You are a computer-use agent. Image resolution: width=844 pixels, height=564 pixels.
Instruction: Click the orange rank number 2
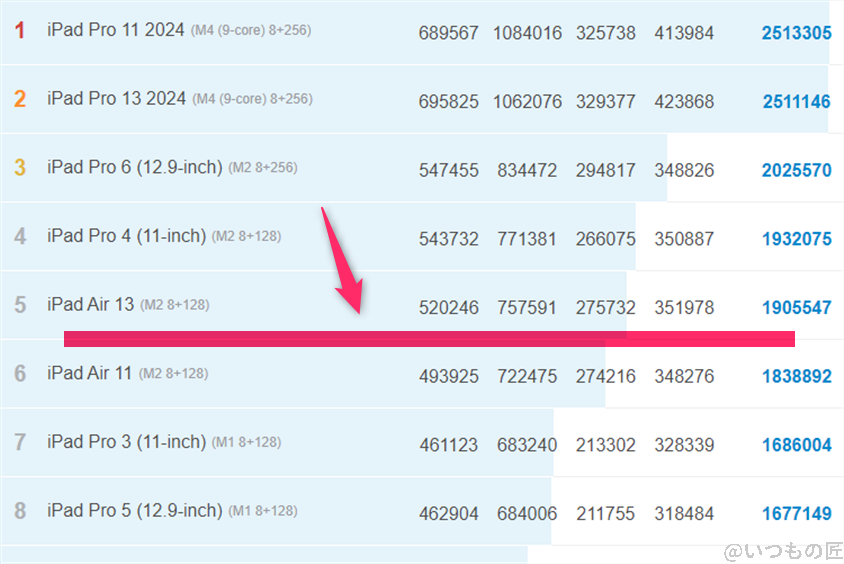[x=20, y=99]
